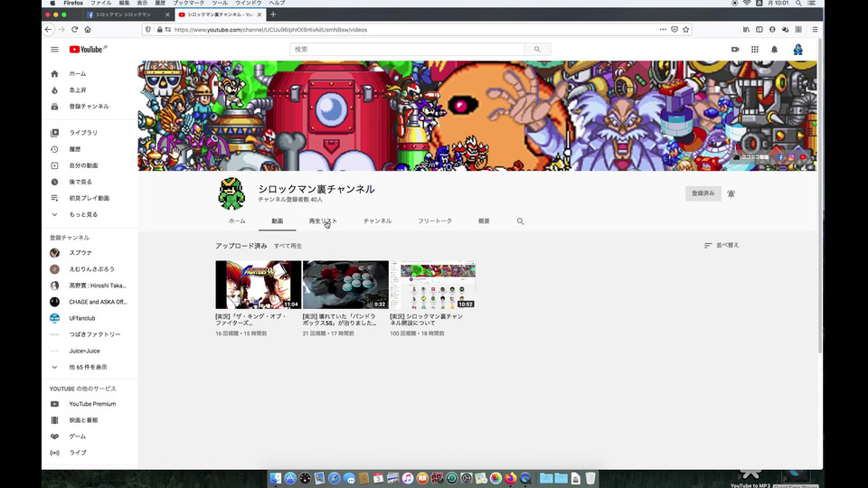This screenshot has height=488, width=868.
Task: Open the 並べ替え sort dropdown
Action: click(x=722, y=245)
